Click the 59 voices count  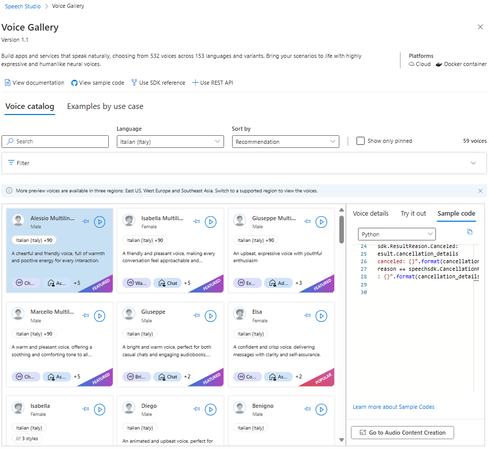point(475,141)
